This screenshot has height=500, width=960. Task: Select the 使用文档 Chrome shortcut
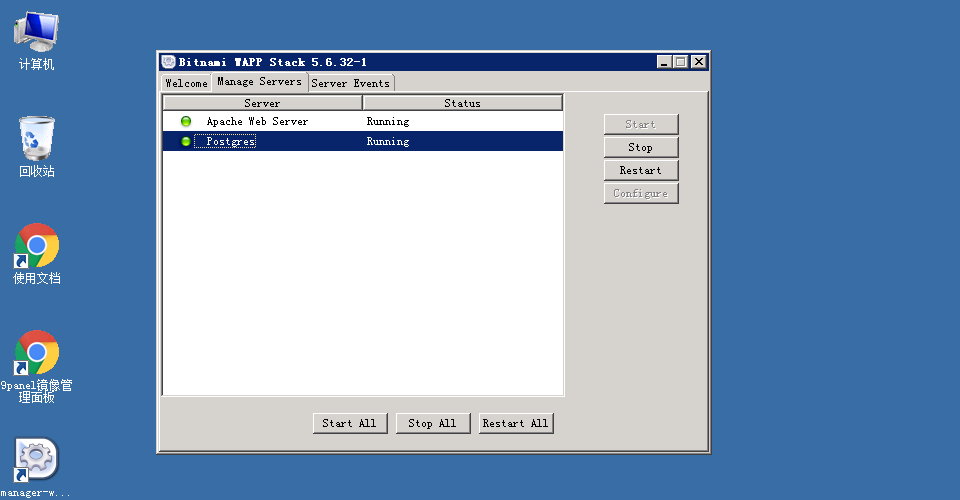pyautogui.click(x=37, y=254)
